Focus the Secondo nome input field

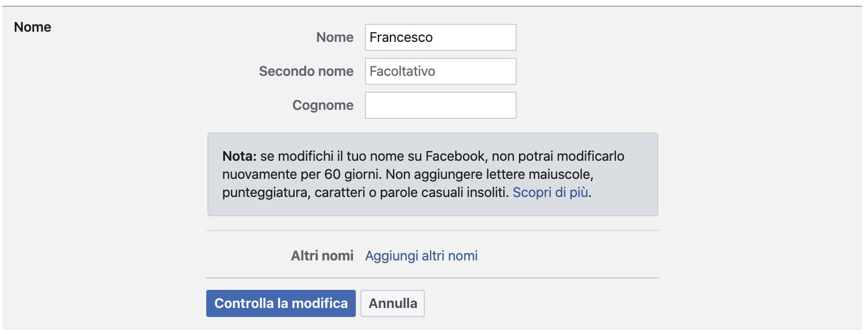pyautogui.click(x=440, y=71)
